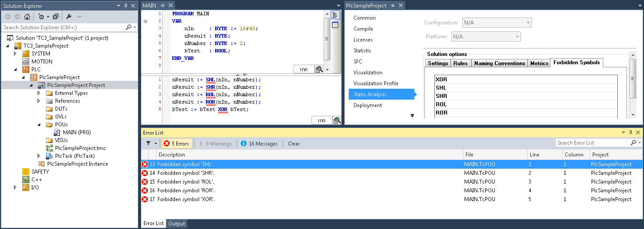Pin the Error List panel
The image size is (644, 229).
[630, 132]
